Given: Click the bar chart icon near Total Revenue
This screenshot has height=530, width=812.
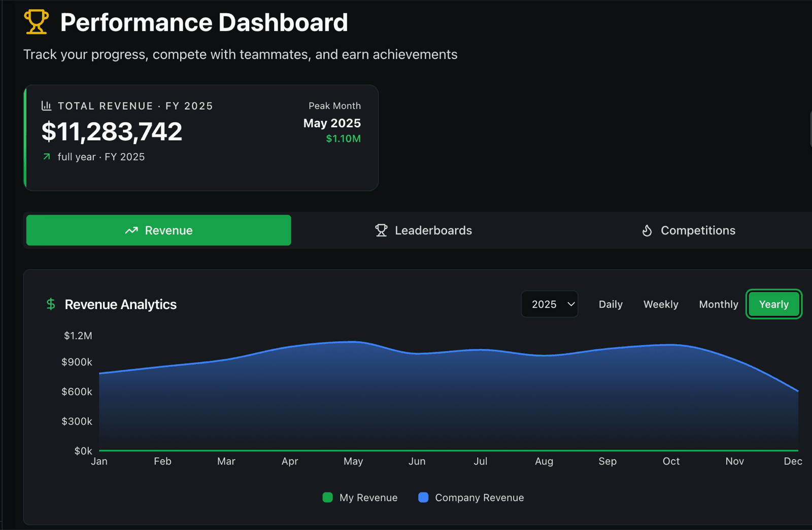Looking at the screenshot, I should [46, 106].
